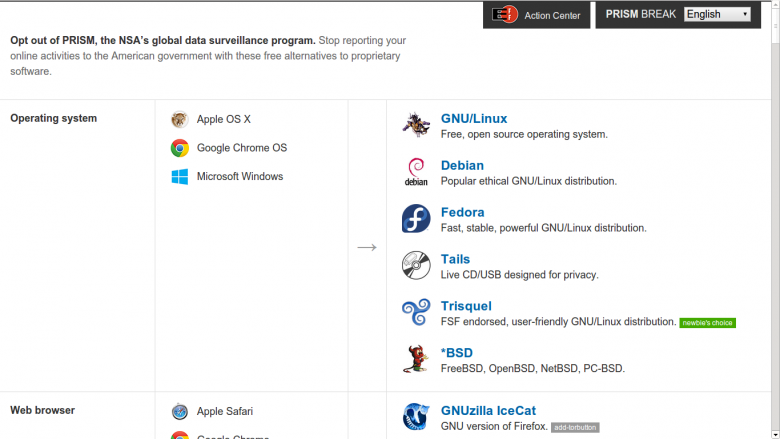780x439 pixels.
Task: Click the Action Center megaphone icon
Action: 505,14
